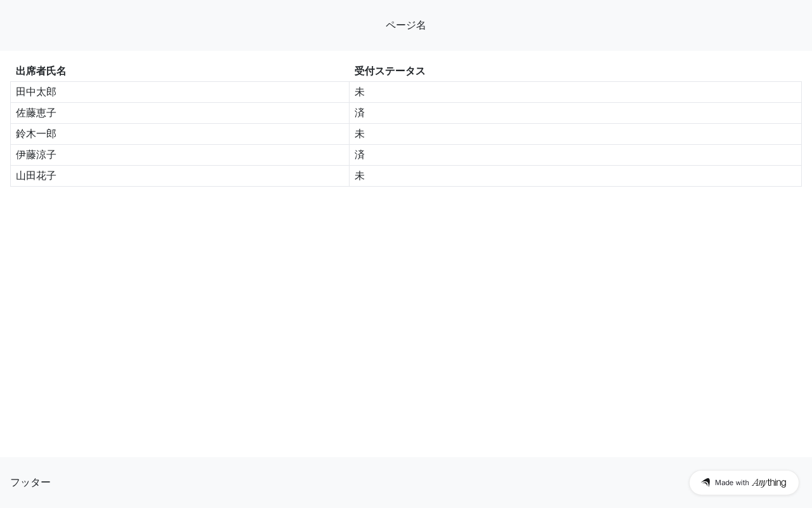Click attendee name 鈴木一郎
Image resolution: width=812 pixels, height=508 pixels.
tap(36, 134)
